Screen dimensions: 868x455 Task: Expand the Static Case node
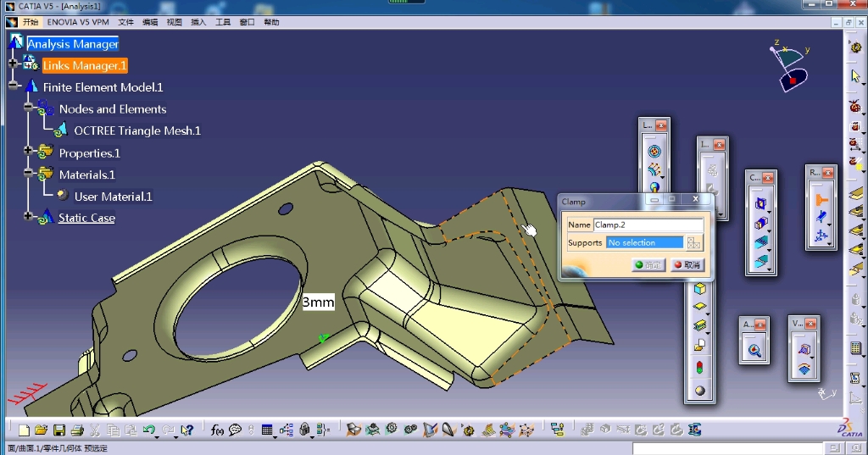(28, 216)
